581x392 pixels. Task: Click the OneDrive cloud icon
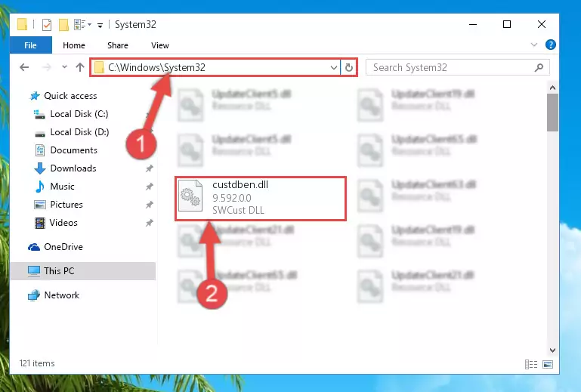tap(34, 247)
